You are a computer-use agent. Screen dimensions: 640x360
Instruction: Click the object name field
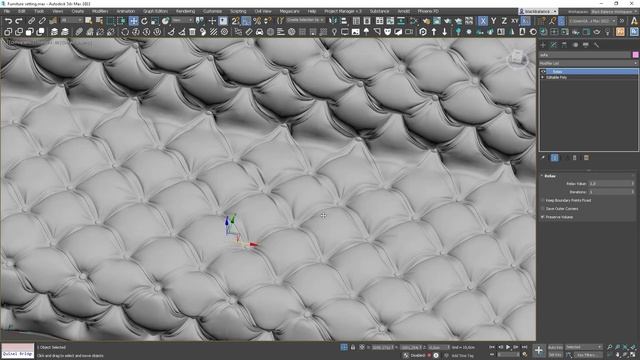(584, 55)
